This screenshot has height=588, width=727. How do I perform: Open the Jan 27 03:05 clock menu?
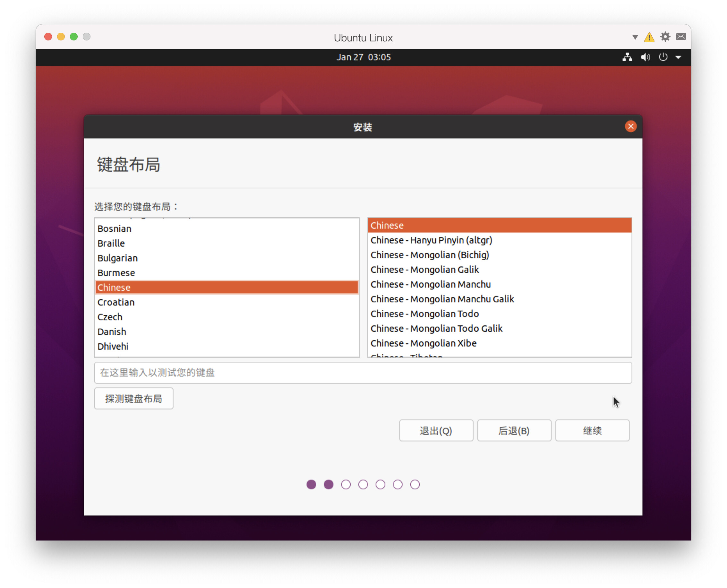point(363,57)
